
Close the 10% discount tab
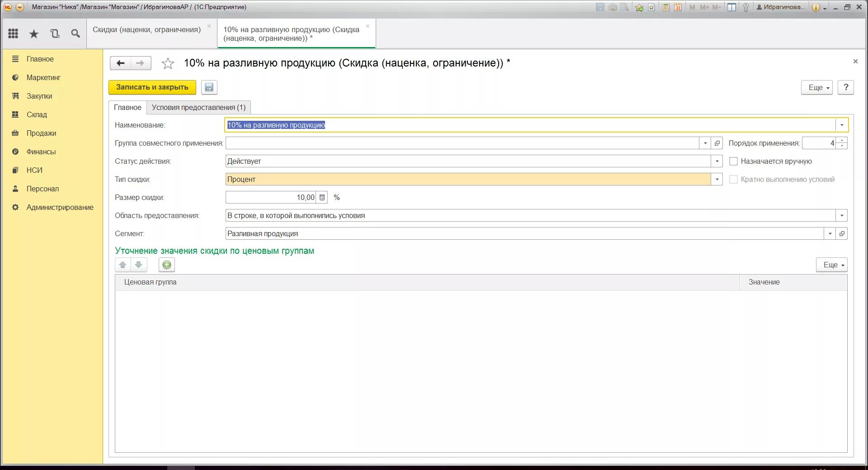pos(368,26)
